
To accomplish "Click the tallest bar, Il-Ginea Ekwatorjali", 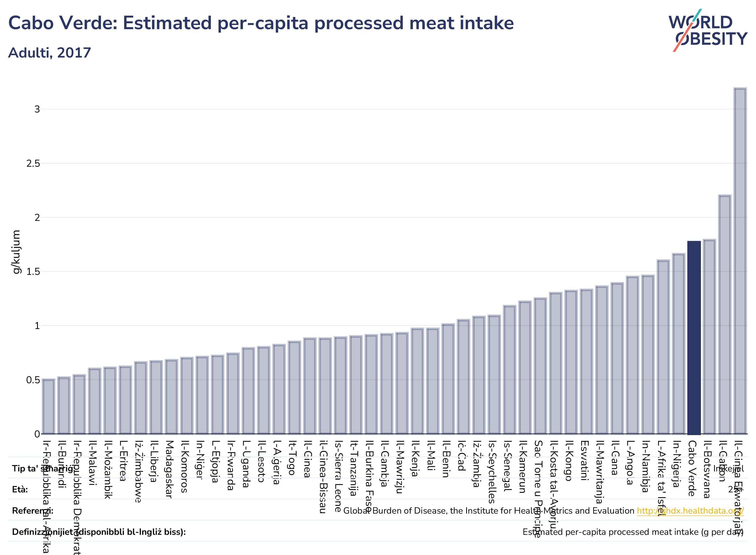I will click(740, 261).
